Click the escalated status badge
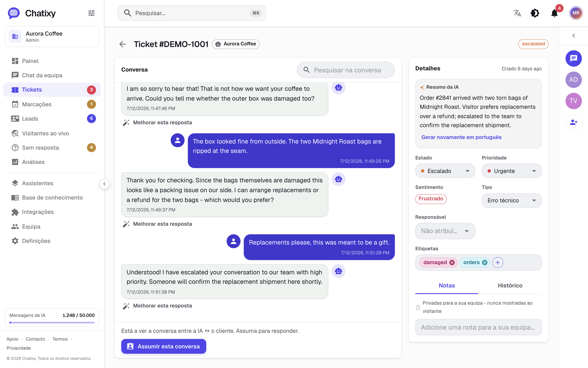The width and height of the screenshot is (588, 368). [533, 44]
